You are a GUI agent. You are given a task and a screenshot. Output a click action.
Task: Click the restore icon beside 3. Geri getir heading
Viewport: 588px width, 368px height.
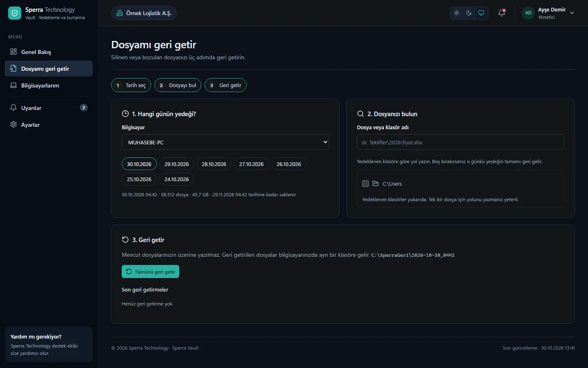[125, 240]
